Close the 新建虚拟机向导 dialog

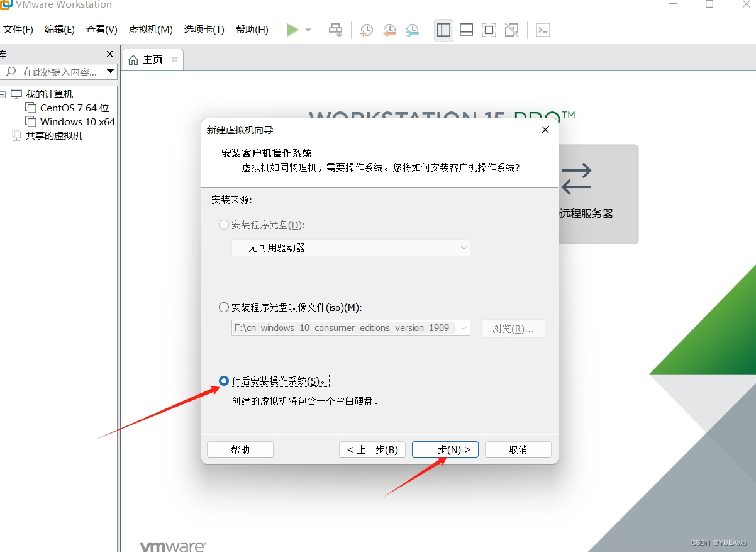545,130
